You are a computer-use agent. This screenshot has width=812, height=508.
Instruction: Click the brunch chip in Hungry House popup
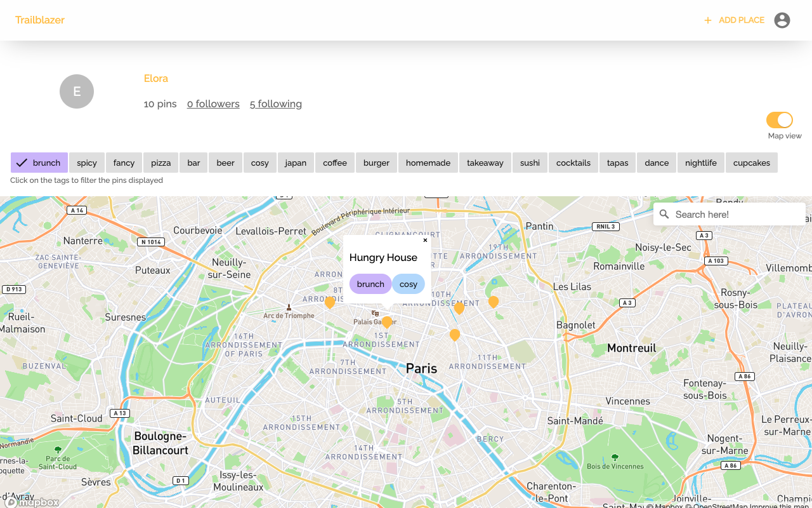click(370, 284)
